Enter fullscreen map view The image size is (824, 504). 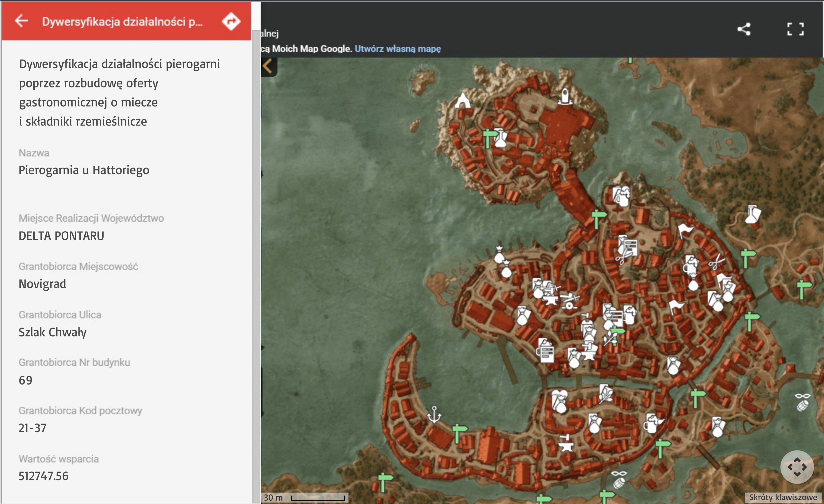795,29
